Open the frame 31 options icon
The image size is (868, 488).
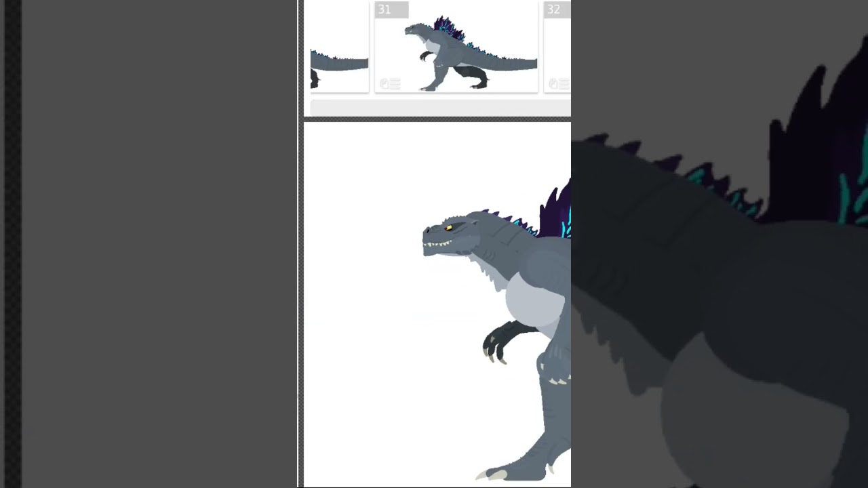click(390, 83)
